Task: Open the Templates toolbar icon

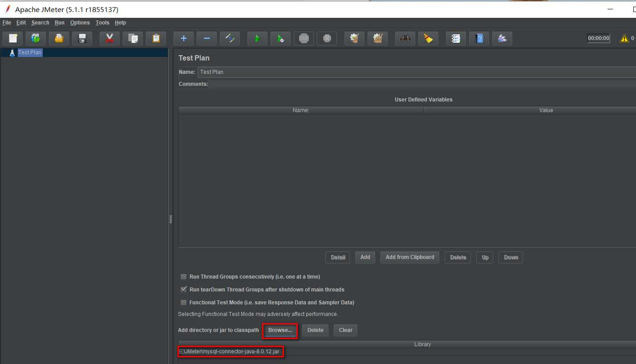Action: point(36,38)
